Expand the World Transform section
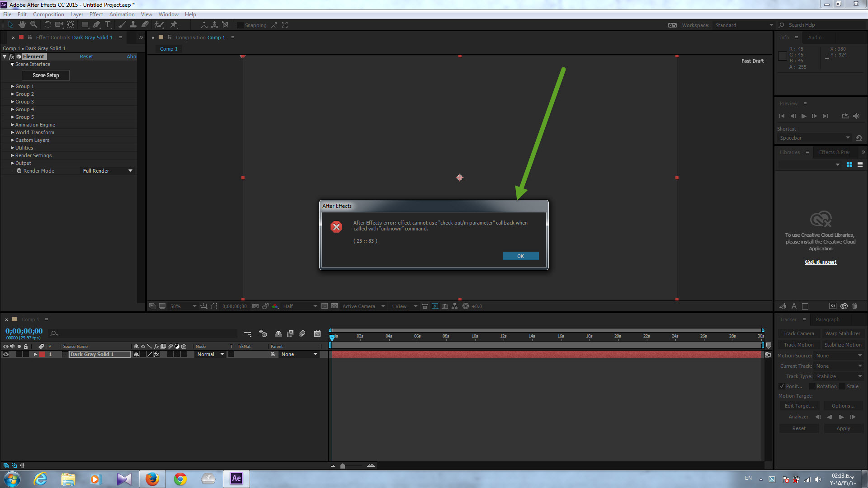This screenshot has height=488, width=868. pyautogui.click(x=13, y=132)
